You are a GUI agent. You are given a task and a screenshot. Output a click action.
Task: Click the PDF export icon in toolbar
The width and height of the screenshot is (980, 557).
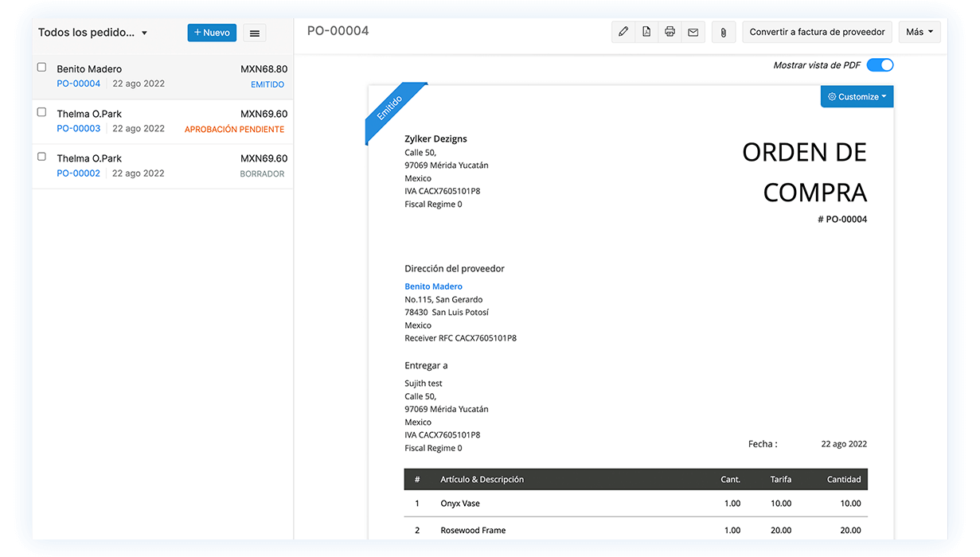(x=646, y=32)
